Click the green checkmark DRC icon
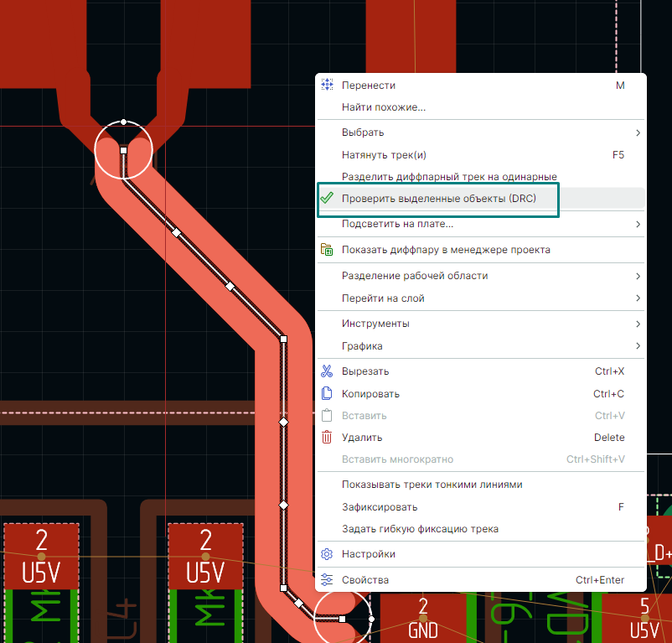This screenshot has width=672, height=643. (x=328, y=199)
